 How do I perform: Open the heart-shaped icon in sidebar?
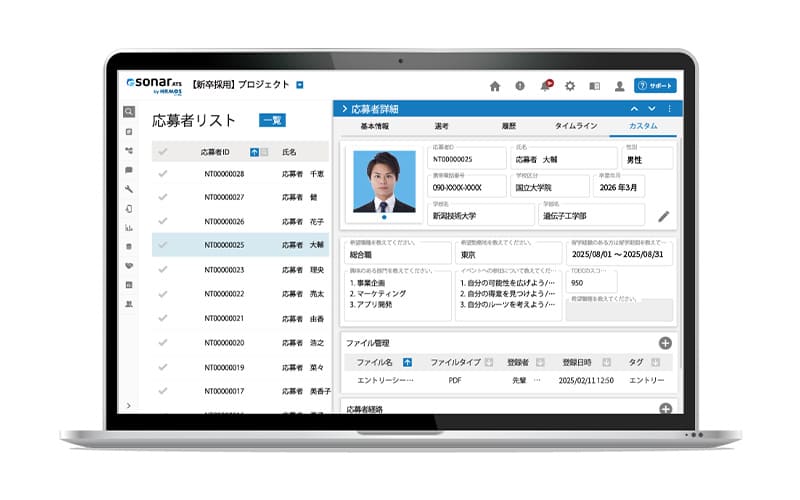coord(129,266)
